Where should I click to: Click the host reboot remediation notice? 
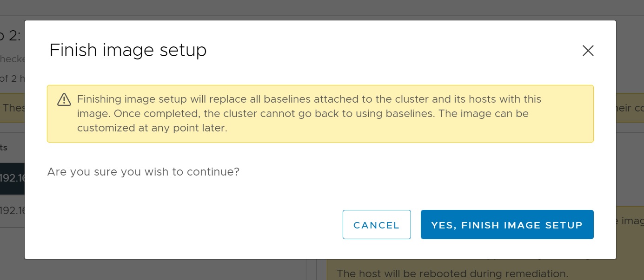pyautogui.click(x=452, y=273)
